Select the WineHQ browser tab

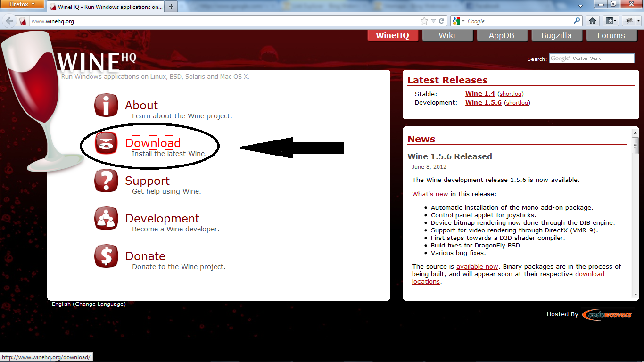coord(106,7)
